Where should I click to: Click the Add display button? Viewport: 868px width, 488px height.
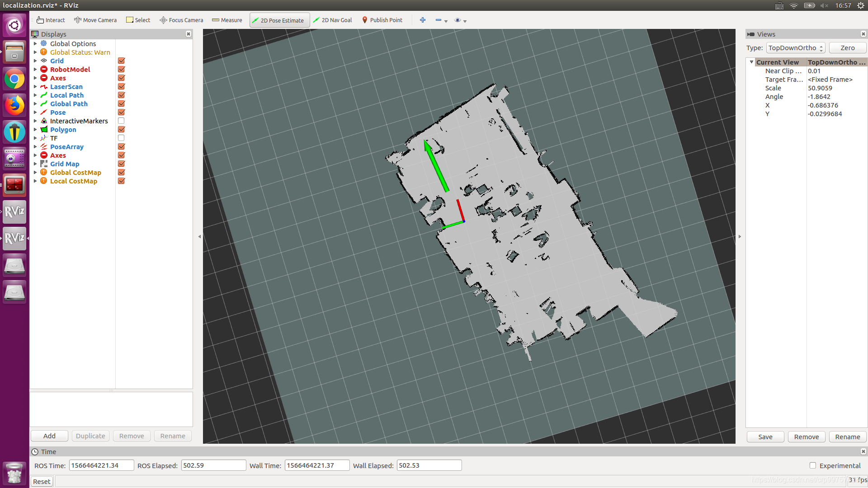click(x=49, y=436)
